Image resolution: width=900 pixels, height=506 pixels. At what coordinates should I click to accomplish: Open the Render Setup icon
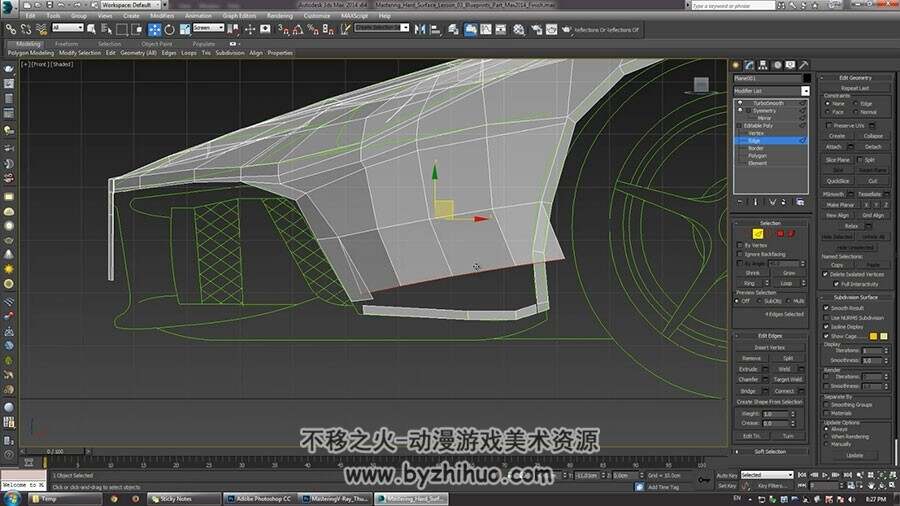(x=536, y=29)
